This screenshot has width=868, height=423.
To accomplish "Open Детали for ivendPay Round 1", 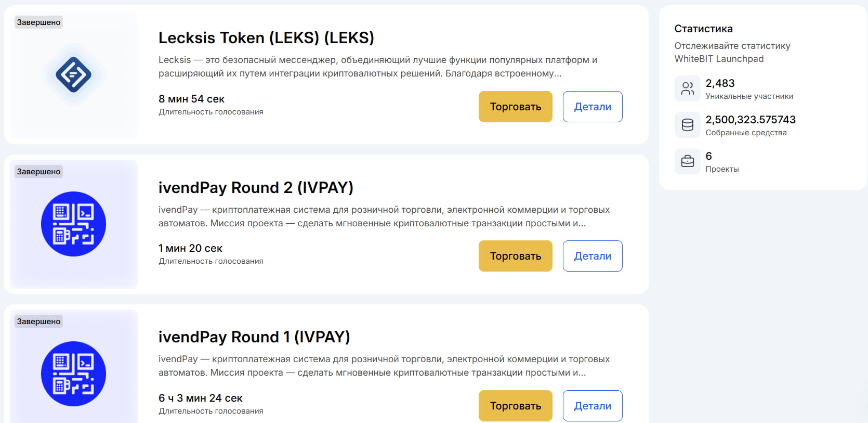I will 593,406.
